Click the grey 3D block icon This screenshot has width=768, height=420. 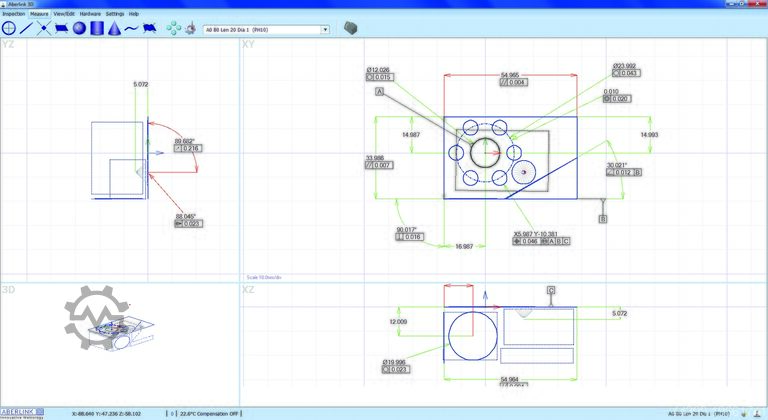coord(351,29)
